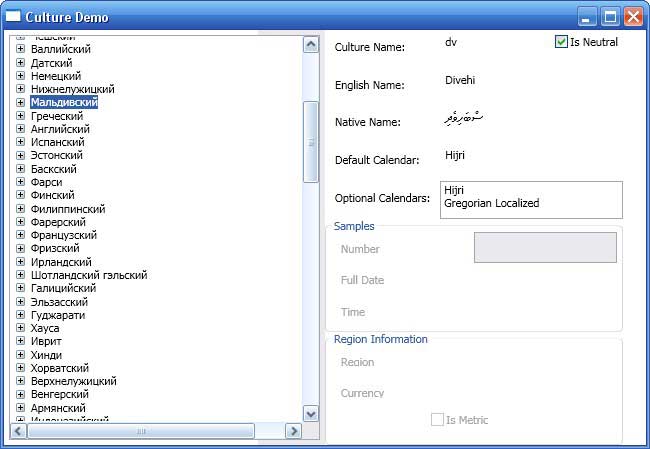Toggle the Is Neutral checkbox
650x449 pixels.
coord(561,42)
